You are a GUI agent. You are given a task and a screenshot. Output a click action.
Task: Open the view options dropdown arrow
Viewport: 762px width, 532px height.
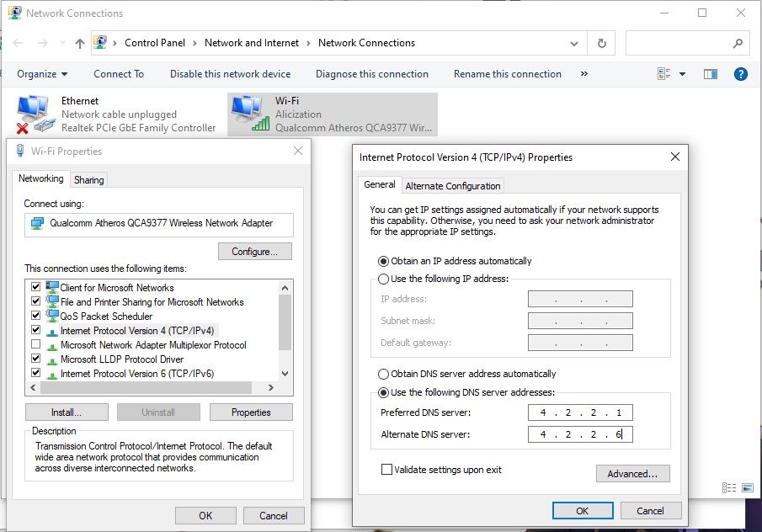[x=682, y=74]
